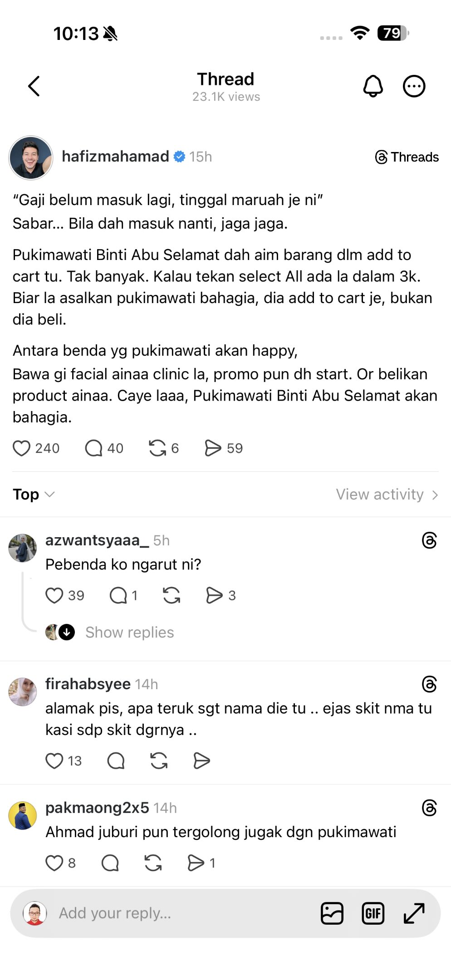This screenshot has height=980, width=451.
Task: Share the main post via send icon
Action: [213, 448]
